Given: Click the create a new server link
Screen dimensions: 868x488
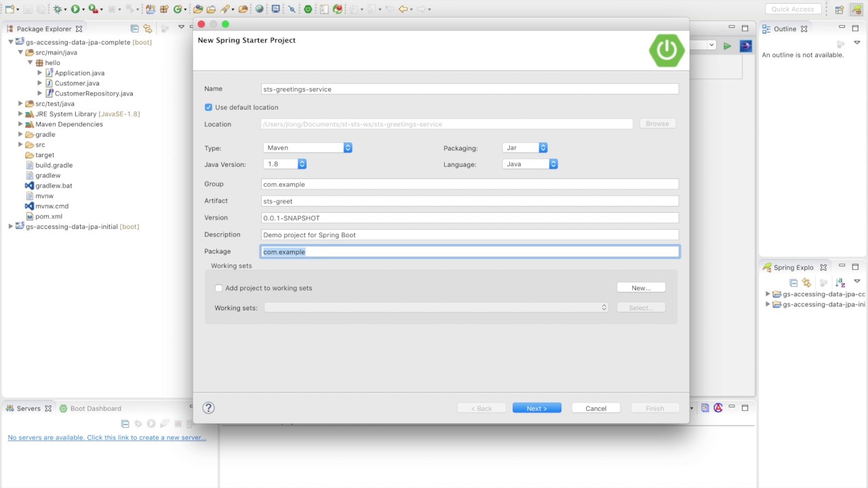Looking at the screenshot, I should click(106, 437).
